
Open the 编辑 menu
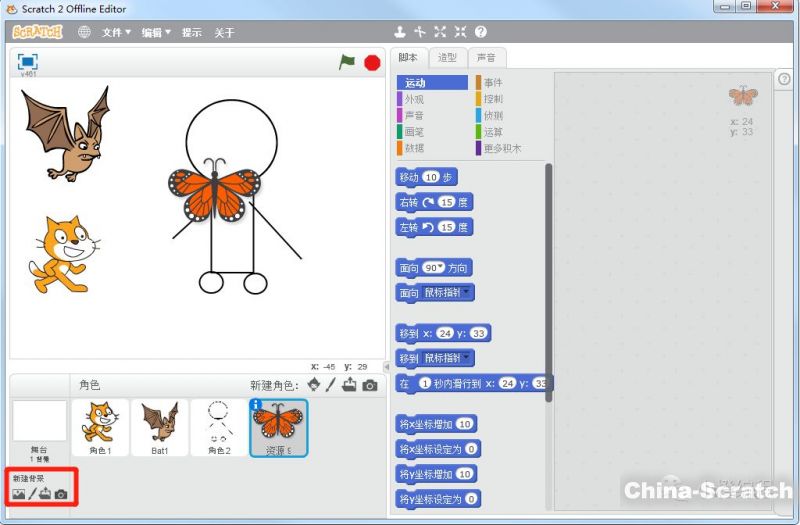(x=155, y=32)
